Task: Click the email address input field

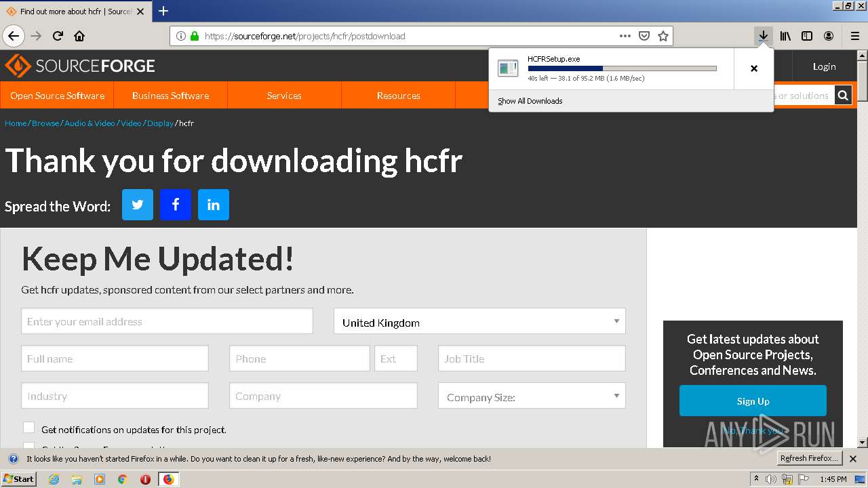Action: 167,321
